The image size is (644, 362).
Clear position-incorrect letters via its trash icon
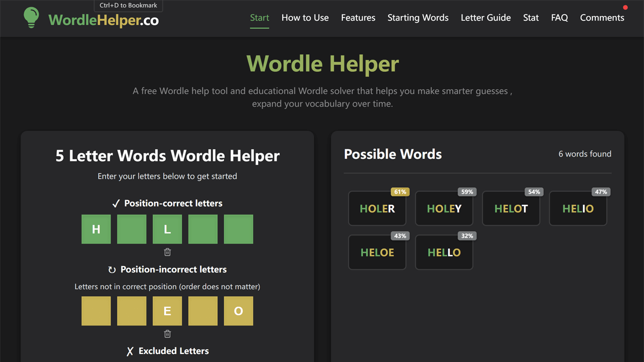pyautogui.click(x=167, y=334)
